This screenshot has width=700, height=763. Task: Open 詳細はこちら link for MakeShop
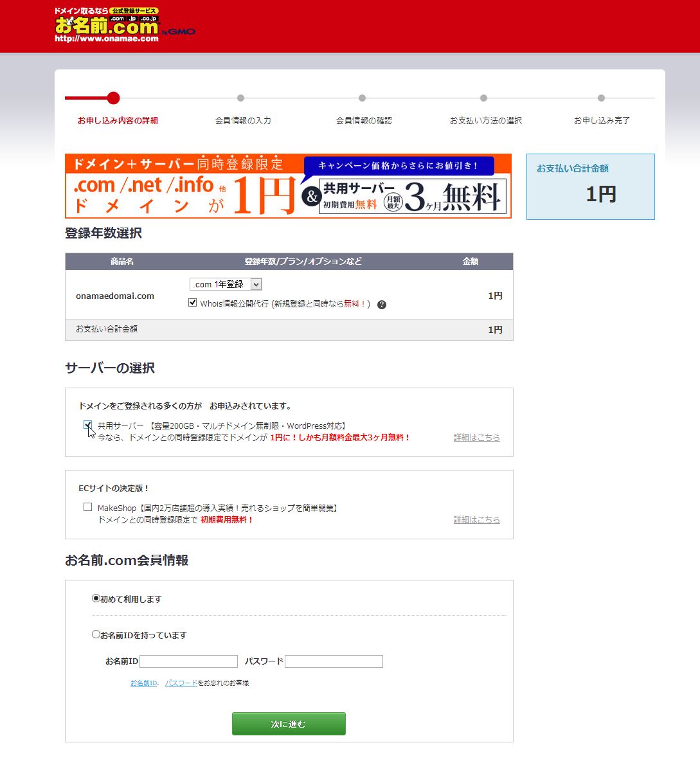477,519
